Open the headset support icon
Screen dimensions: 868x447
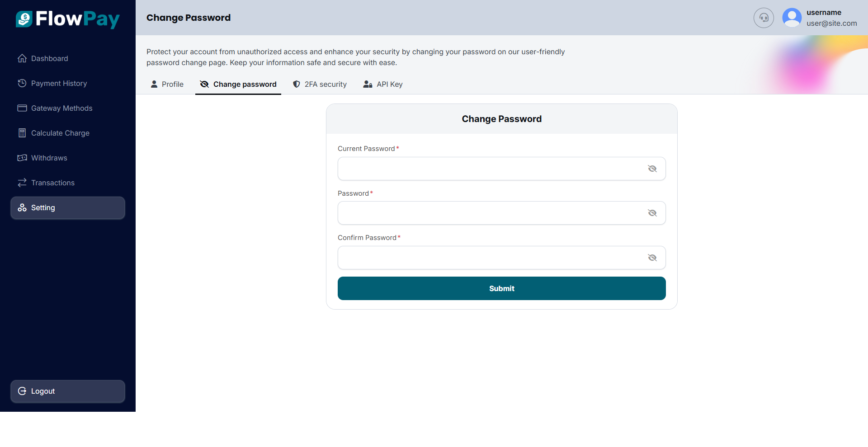[x=764, y=18]
